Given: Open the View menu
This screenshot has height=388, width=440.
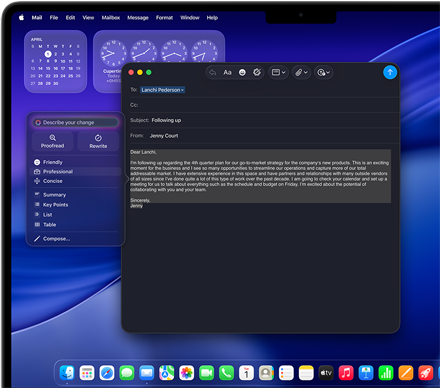Looking at the screenshot, I should coord(88,18).
